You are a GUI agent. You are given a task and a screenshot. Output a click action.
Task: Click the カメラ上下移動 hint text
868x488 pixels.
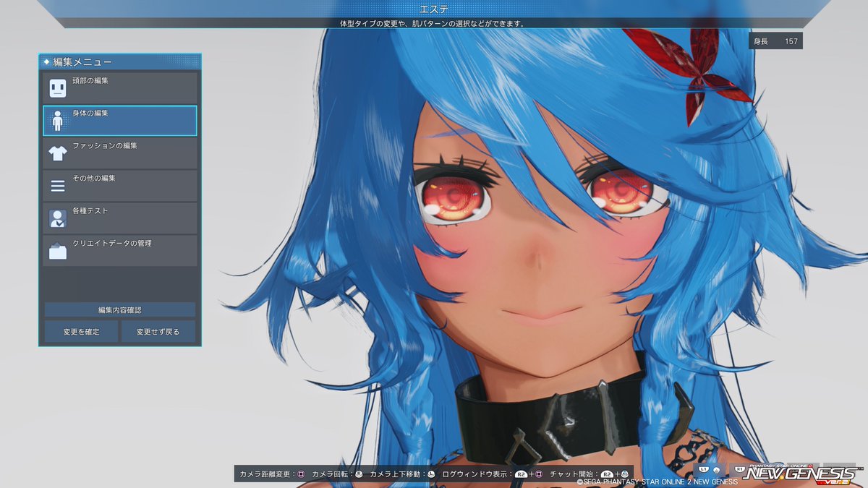pos(396,474)
